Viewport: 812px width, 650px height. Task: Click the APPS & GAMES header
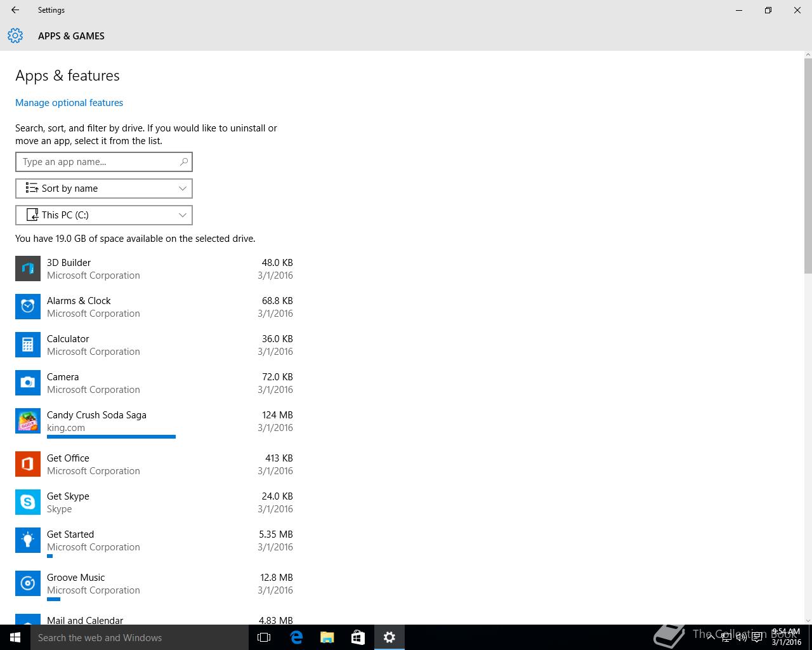click(71, 36)
